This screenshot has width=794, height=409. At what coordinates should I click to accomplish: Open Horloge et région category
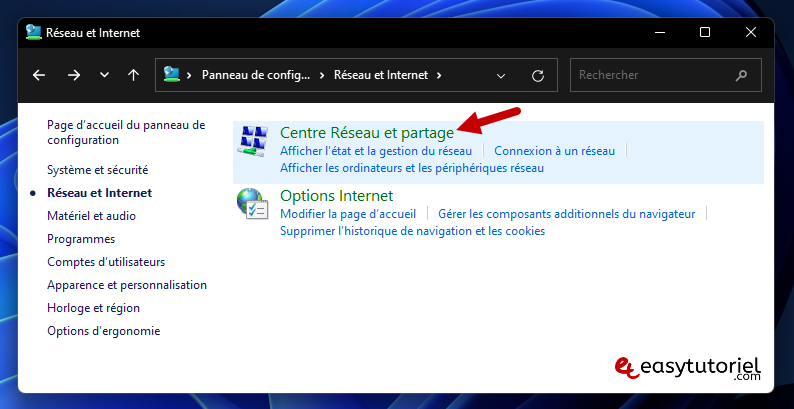[x=93, y=308]
